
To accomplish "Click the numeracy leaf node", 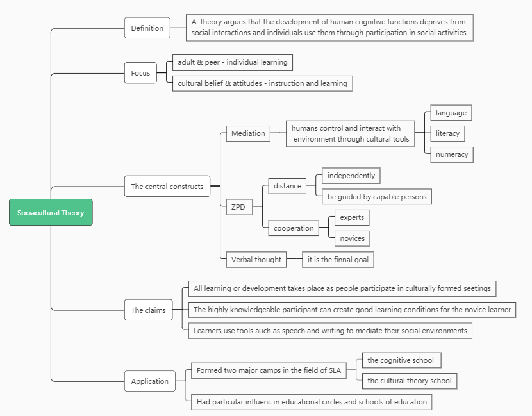I will click(x=452, y=154).
